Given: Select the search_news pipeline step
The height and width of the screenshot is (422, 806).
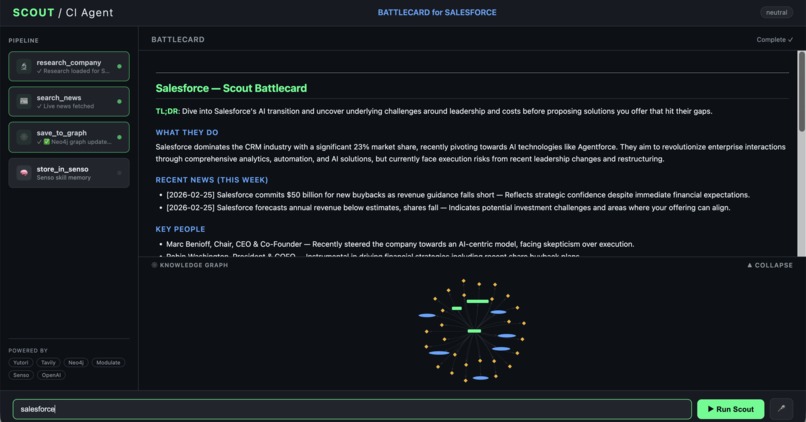Looking at the screenshot, I should pos(69,102).
